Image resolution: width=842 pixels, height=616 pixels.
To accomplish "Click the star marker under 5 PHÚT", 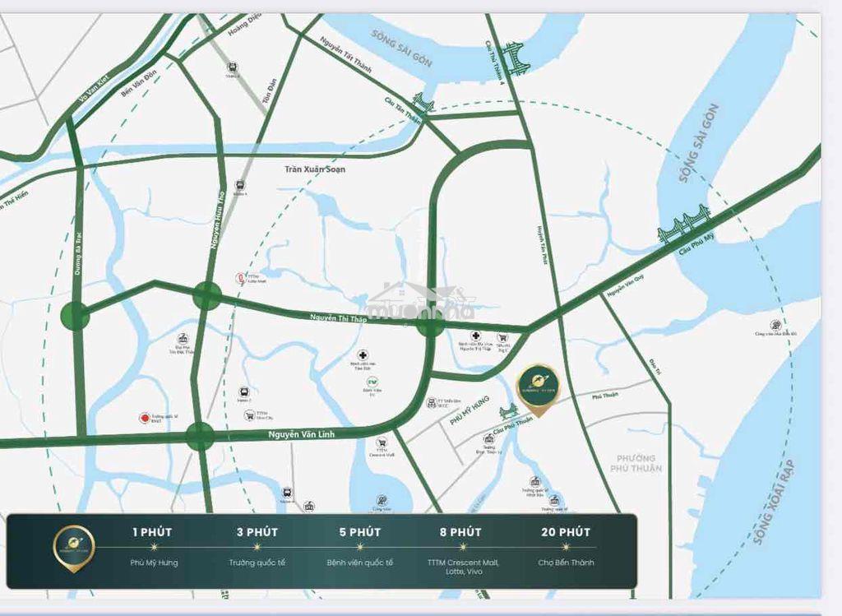I will pos(360,547).
